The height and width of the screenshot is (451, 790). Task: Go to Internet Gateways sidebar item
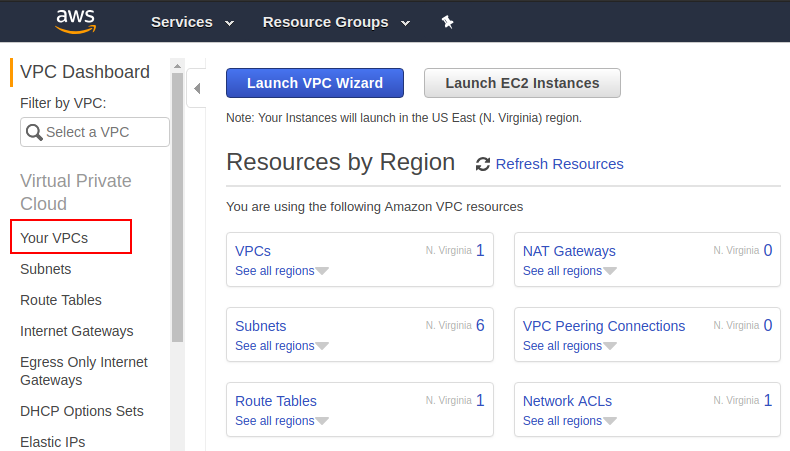[x=76, y=331]
